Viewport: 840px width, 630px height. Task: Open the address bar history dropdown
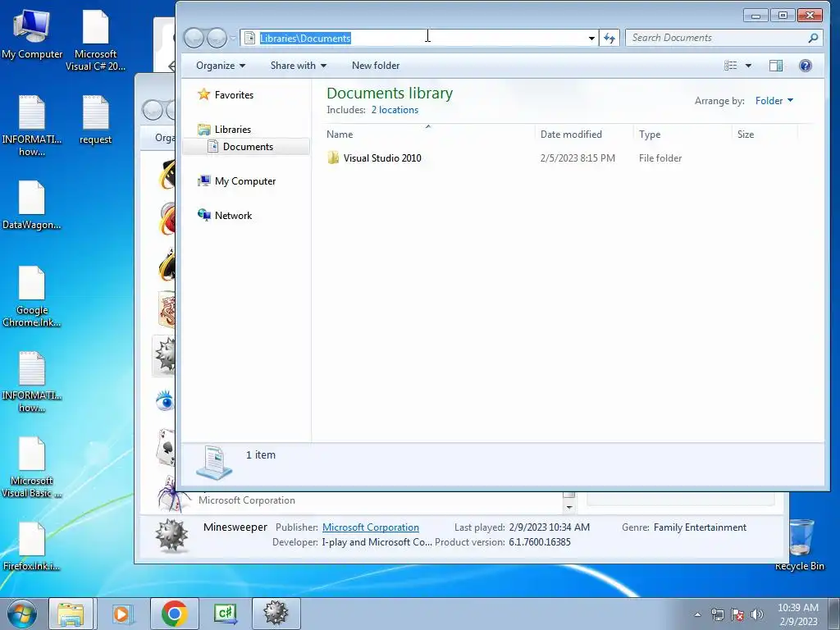point(591,38)
